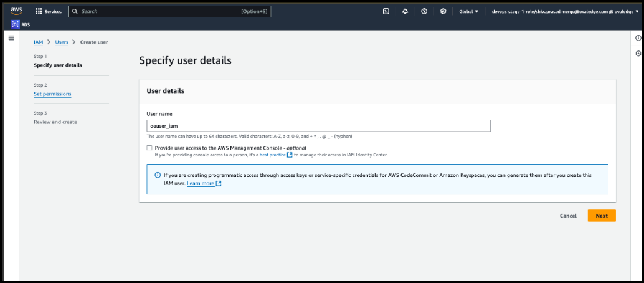This screenshot has width=644, height=283.
Task: Click the Cancel button
Action: pyautogui.click(x=568, y=216)
